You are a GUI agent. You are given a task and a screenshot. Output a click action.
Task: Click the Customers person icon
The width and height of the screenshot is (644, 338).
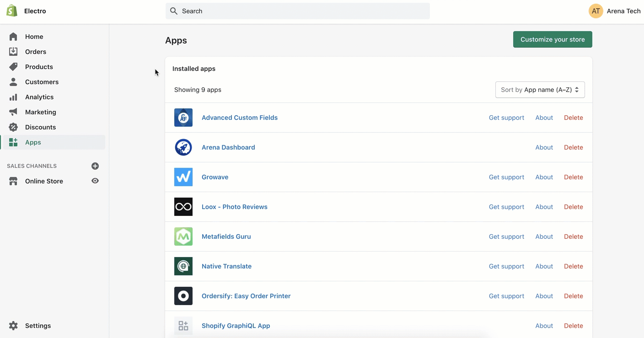tap(13, 82)
